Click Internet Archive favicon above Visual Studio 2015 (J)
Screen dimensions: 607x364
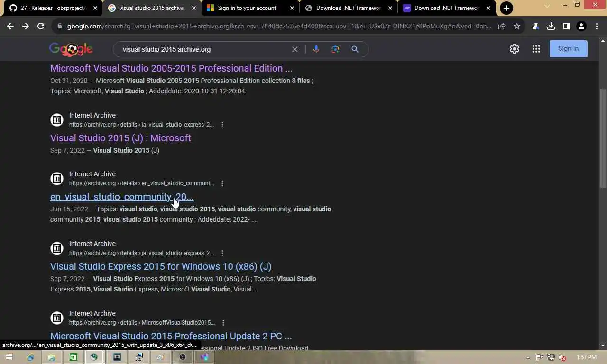[x=57, y=120]
